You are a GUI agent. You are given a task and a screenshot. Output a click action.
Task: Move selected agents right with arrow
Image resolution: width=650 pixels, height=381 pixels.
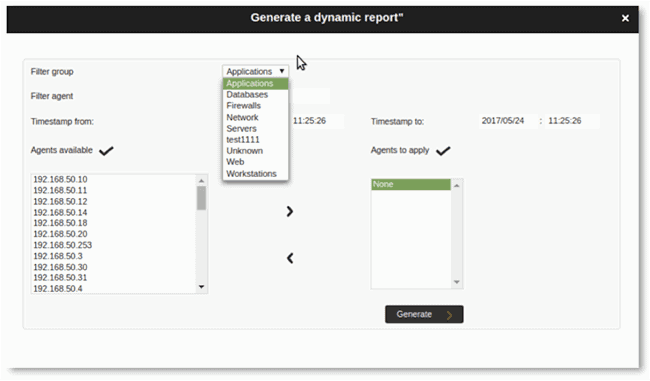point(290,211)
